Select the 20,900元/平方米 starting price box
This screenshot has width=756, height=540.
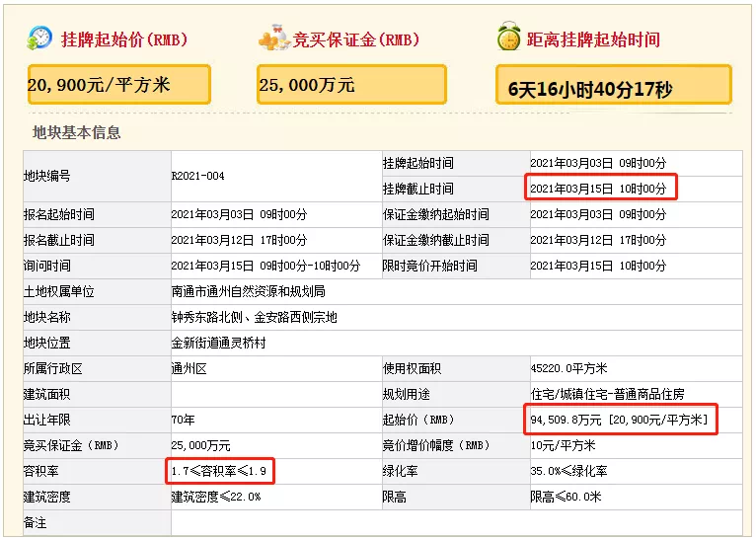119,85
